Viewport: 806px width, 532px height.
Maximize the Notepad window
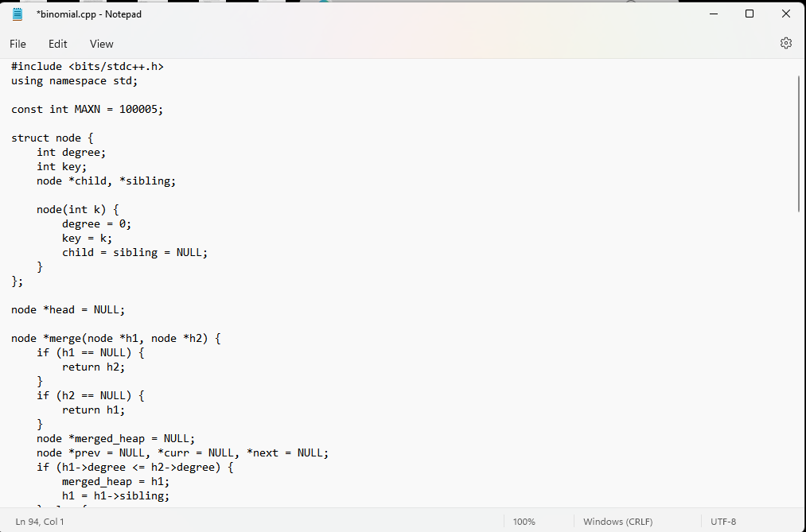tap(749, 14)
